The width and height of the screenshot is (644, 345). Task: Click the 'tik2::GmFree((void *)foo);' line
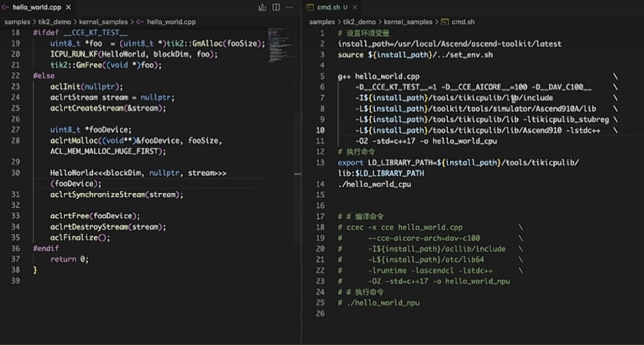tap(106, 65)
